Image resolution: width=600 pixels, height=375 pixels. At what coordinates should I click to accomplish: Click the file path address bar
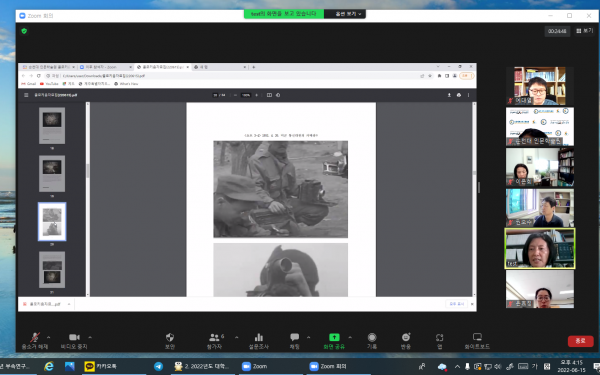coord(230,76)
